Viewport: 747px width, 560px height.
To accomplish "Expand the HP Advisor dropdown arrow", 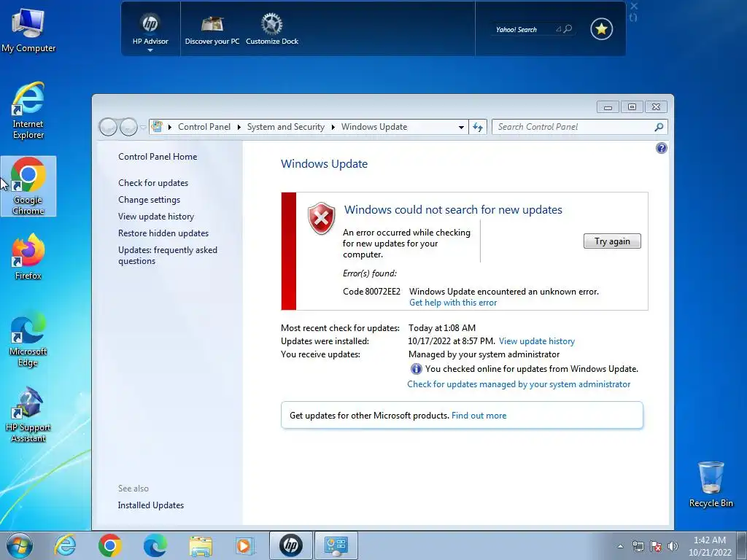I will click(x=150, y=50).
